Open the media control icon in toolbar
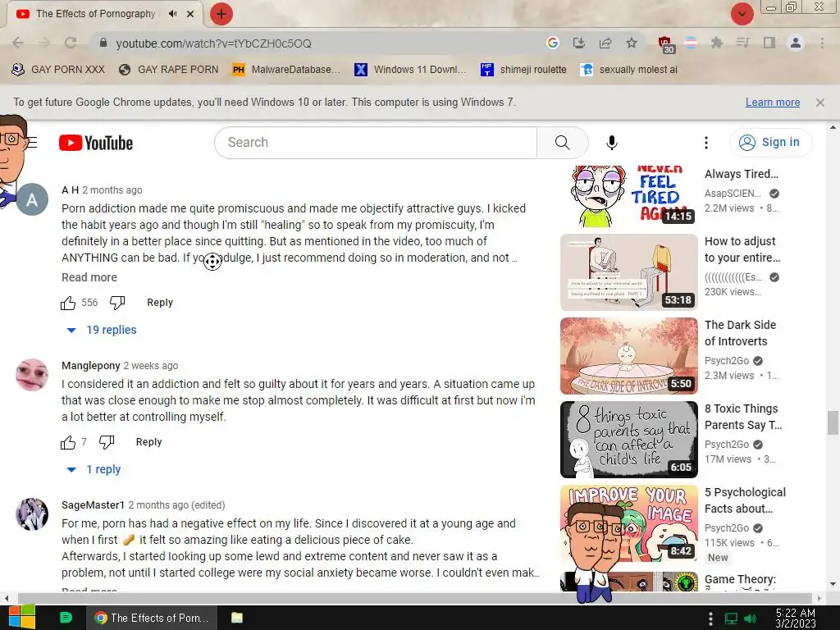Image resolution: width=840 pixels, height=630 pixels. pos(742,43)
